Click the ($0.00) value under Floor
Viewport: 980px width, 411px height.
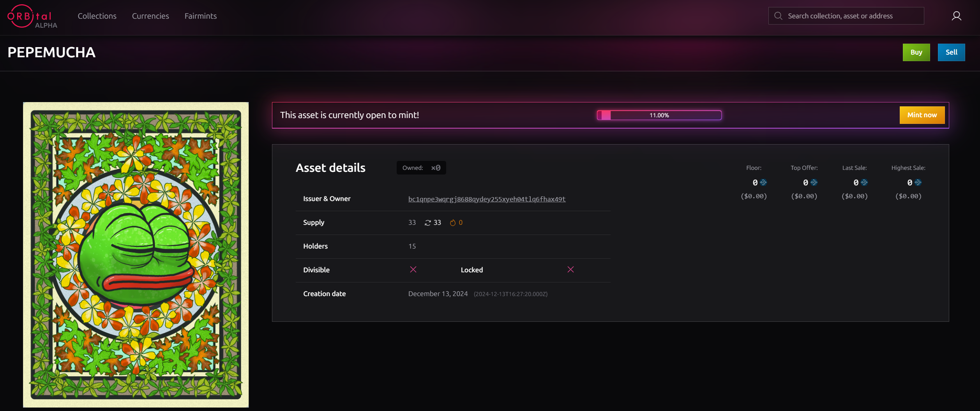tap(754, 196)
